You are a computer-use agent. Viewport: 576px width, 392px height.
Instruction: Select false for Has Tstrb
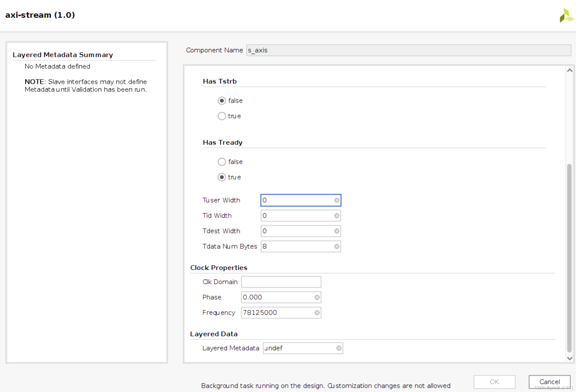point(222,101)
